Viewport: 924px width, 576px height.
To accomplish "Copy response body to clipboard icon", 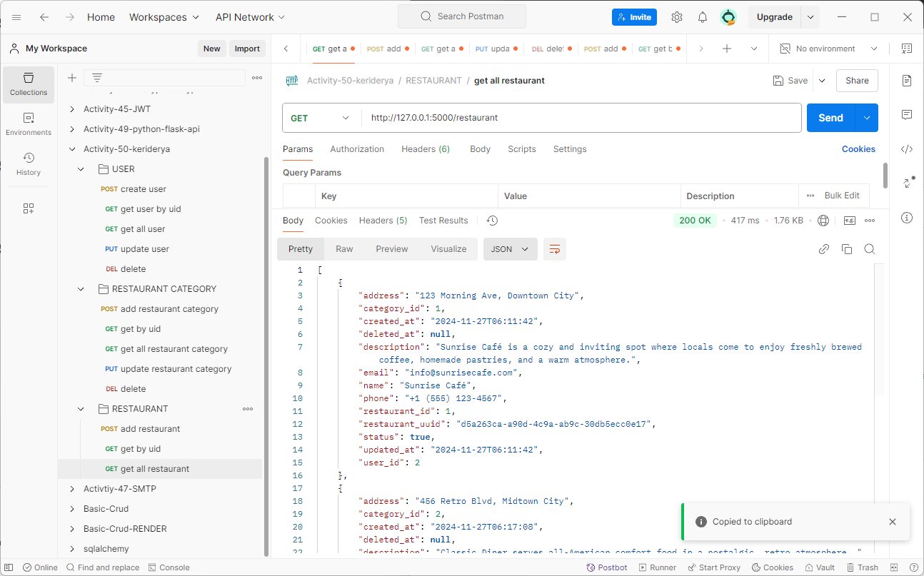I will point(847,249).
